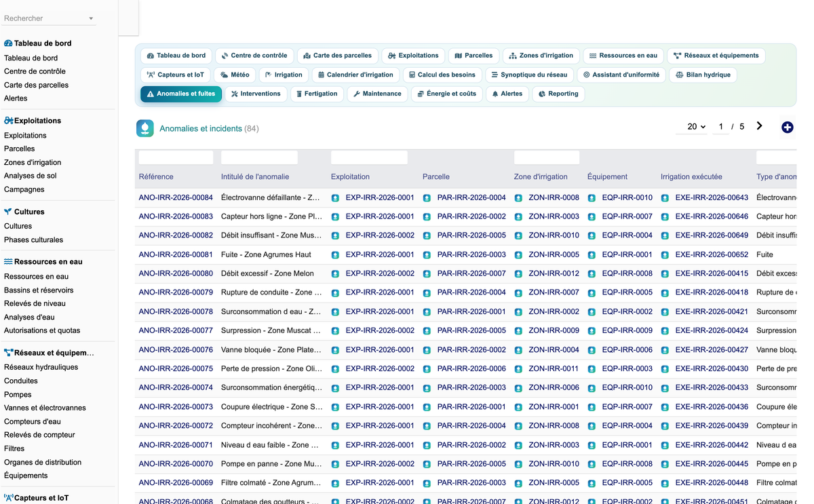The image size is (814, 504).
Task: Switch to the Fertigation tab
Action: pos(316,94)
